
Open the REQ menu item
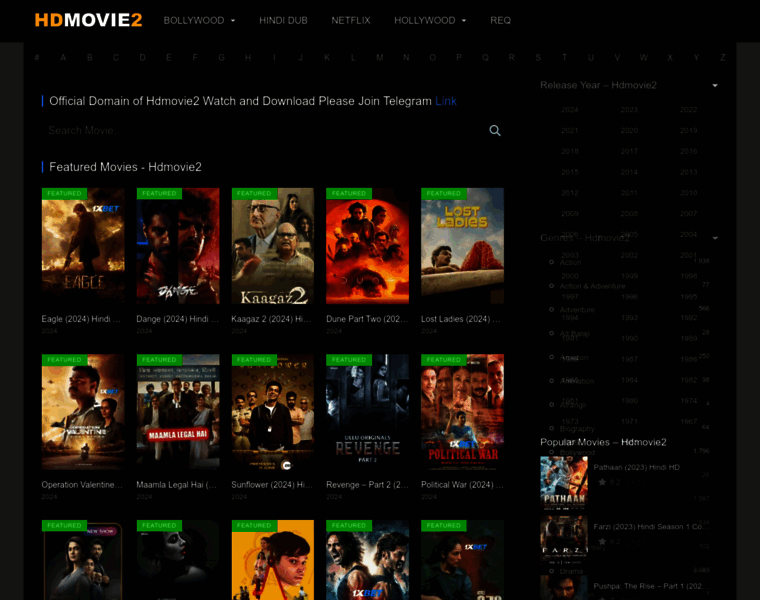500,20
